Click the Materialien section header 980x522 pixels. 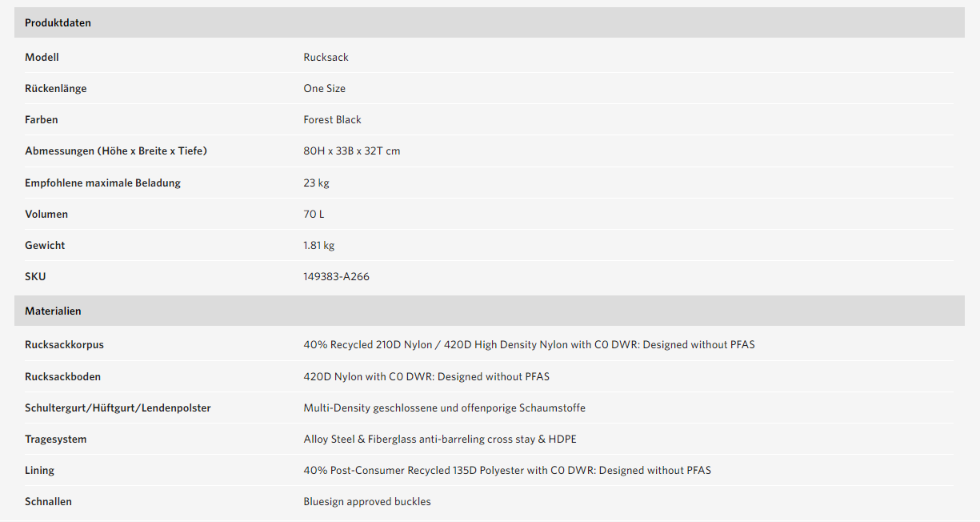click(x=490, y=311)
